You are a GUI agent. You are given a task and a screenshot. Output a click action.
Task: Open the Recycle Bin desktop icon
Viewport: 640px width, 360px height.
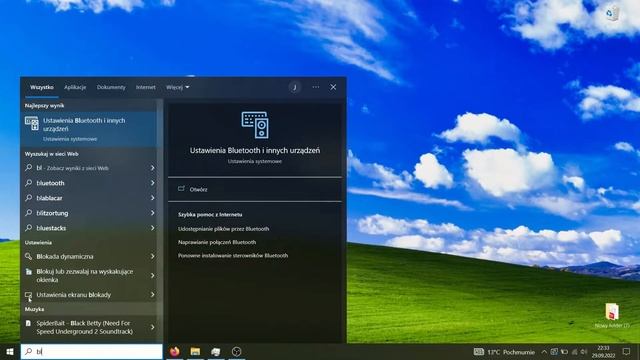pos(612,13)
